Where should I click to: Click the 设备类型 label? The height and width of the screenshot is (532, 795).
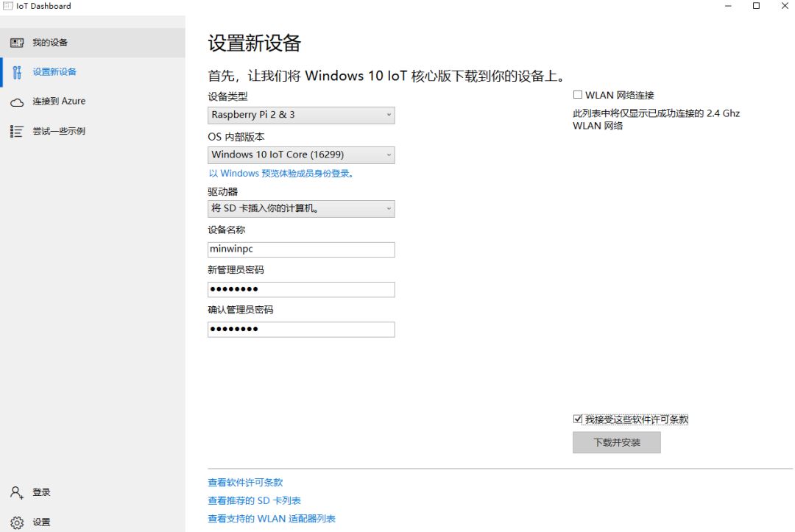pyautogui.click(x=227, y=96)
